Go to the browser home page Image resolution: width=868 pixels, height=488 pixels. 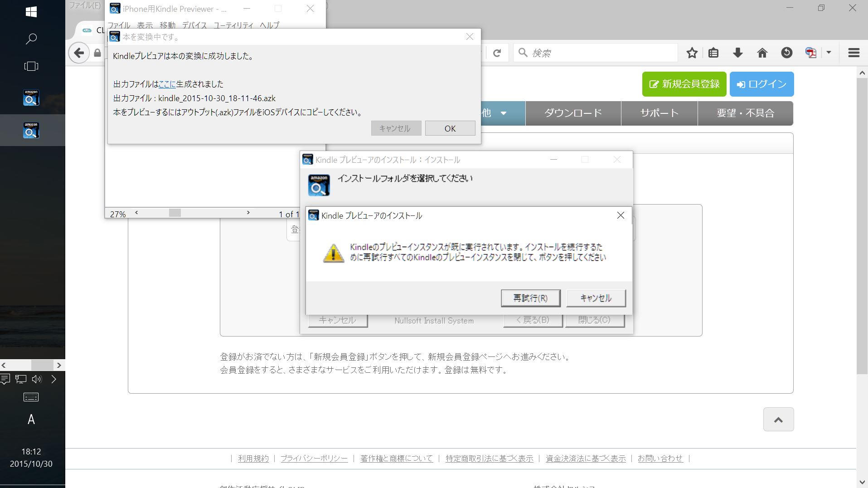tap(762, 53)
